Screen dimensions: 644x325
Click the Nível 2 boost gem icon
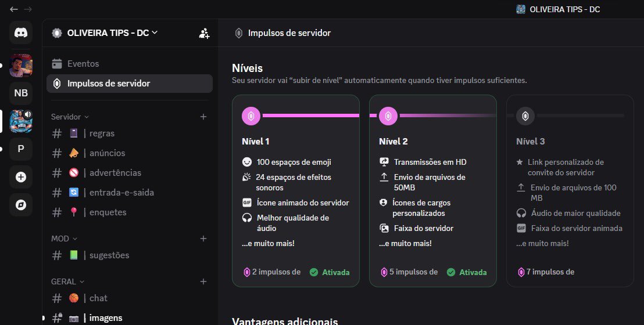pos(388,116)
